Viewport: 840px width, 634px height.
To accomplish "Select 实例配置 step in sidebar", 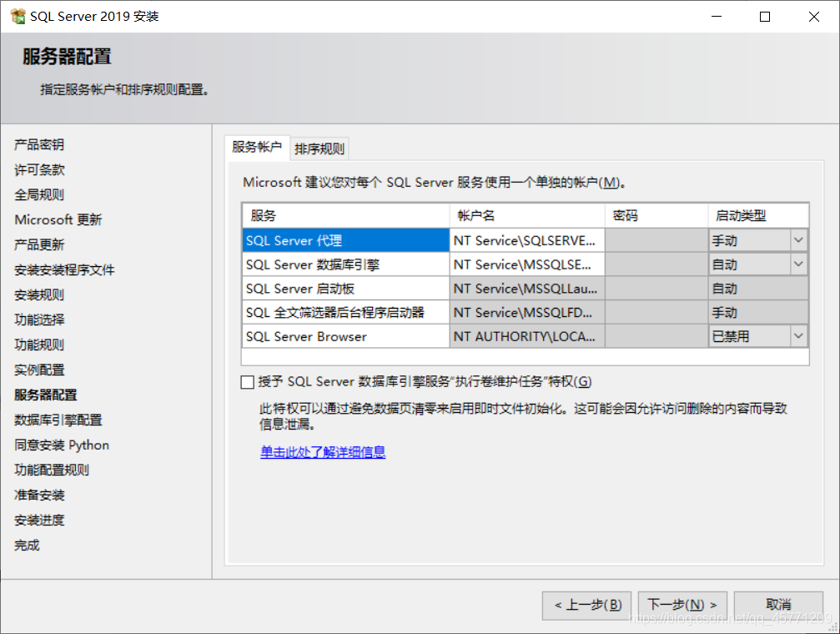I will (x=39, y=370).
